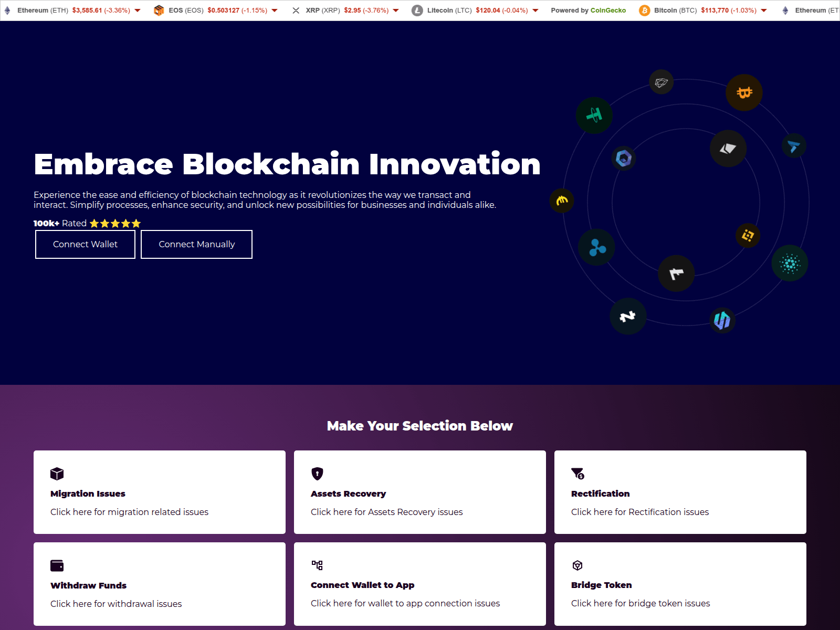840x630 pixels.
Task: Expand the EOS ticker dropdown arrow
Action: click(275, 10)
